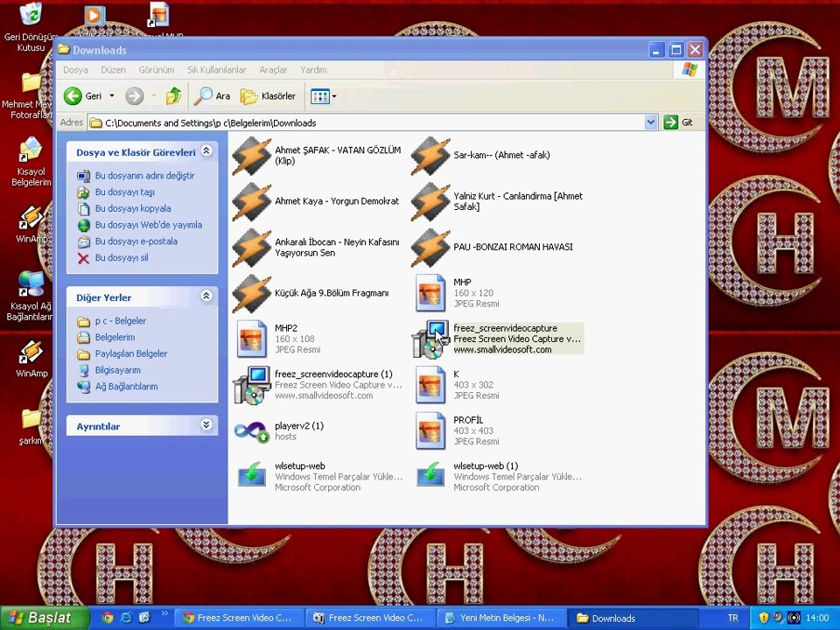Select freez_screenvideocapture (1) installer icon
The image size is (840, 630).
pos(251,385)
